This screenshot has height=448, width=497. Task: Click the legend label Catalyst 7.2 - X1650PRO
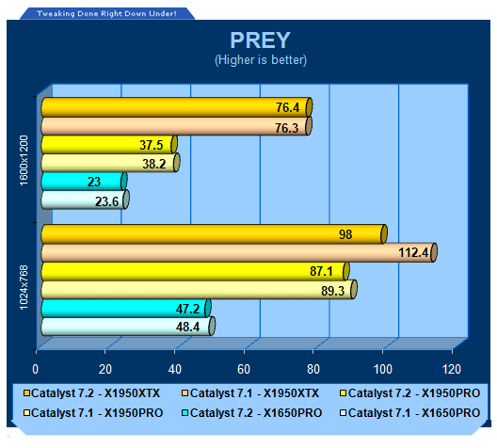[x=256, y=413]
